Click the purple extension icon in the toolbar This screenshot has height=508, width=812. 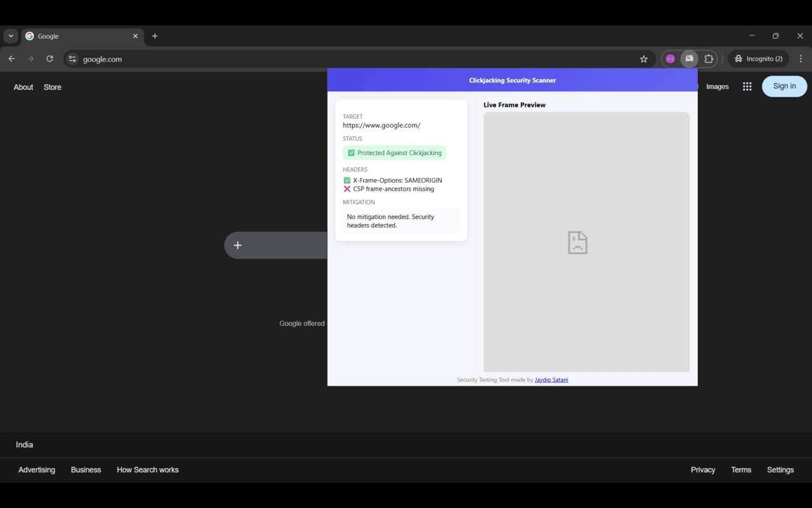671,59
